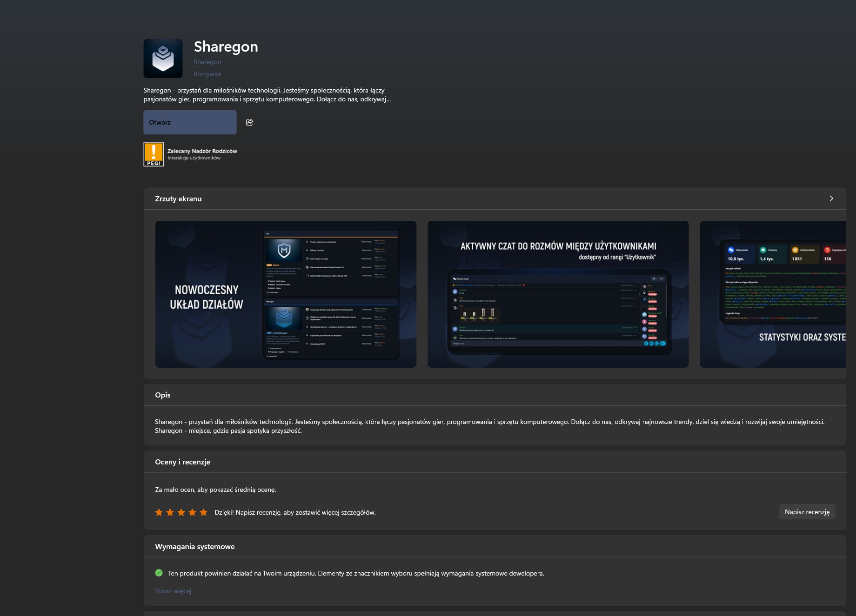Expand system requirements via Pokaż więcej
This screenshot has width=856, height=616.
pos(173,591)
